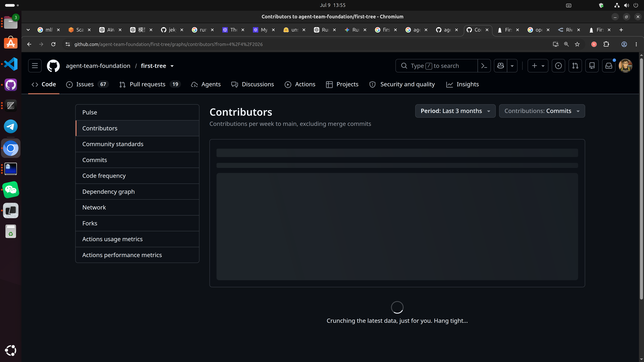Open Ubuntu show applications button
644x362 pixels.
pos(11,350)
